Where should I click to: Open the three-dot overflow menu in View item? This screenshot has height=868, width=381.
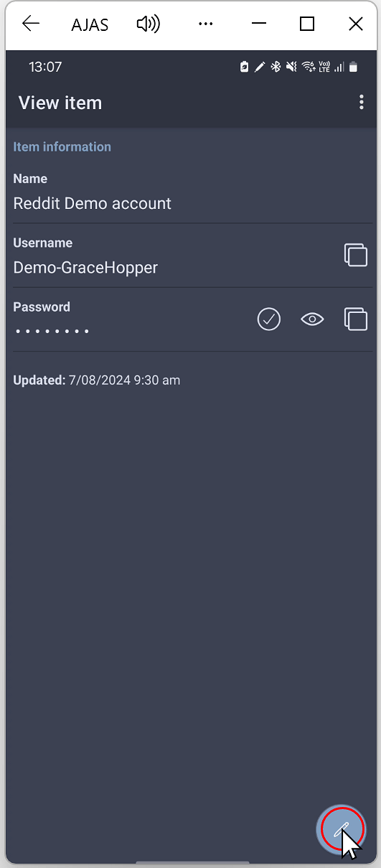coord(361,103)
